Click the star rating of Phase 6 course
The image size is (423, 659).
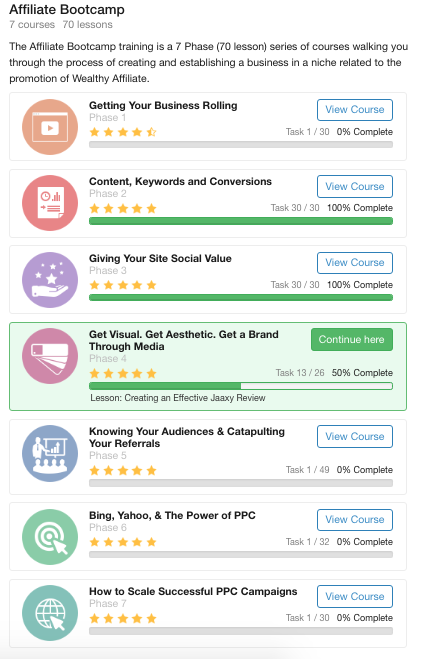(123, 542)
